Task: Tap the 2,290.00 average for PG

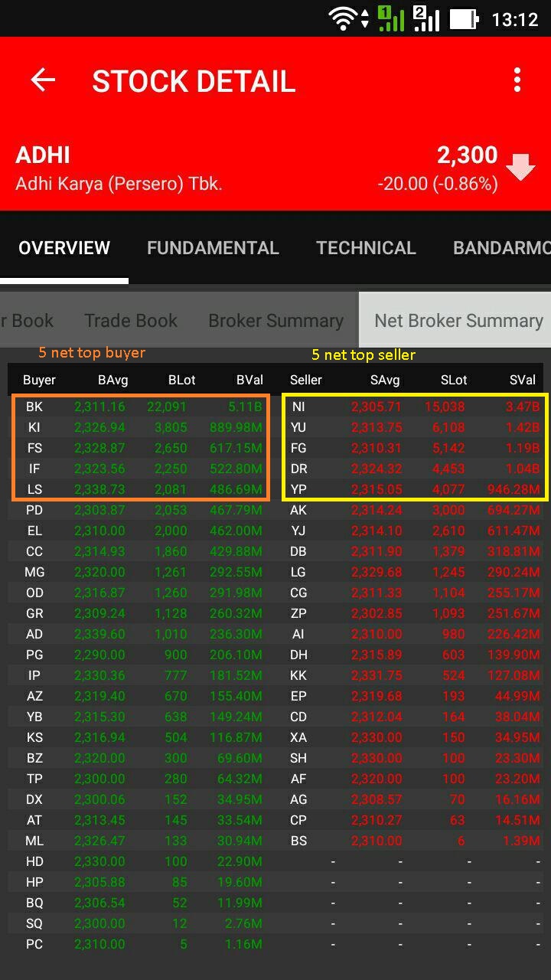Action: [99, 655]
